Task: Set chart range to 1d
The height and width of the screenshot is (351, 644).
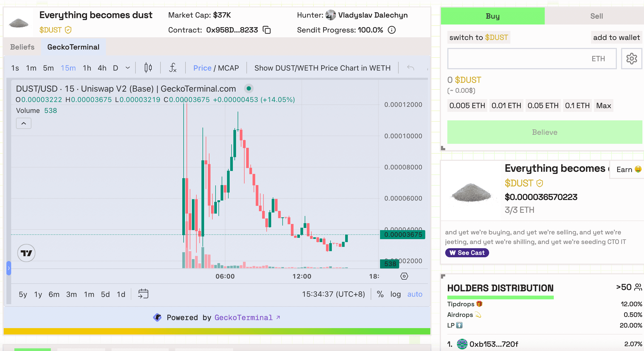Action: pos(121,294)
